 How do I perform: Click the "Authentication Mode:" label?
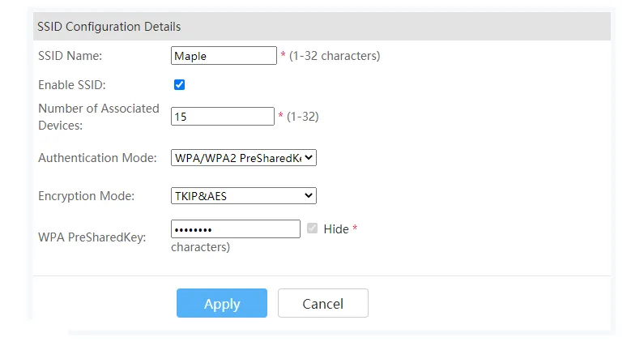point(97,158)
